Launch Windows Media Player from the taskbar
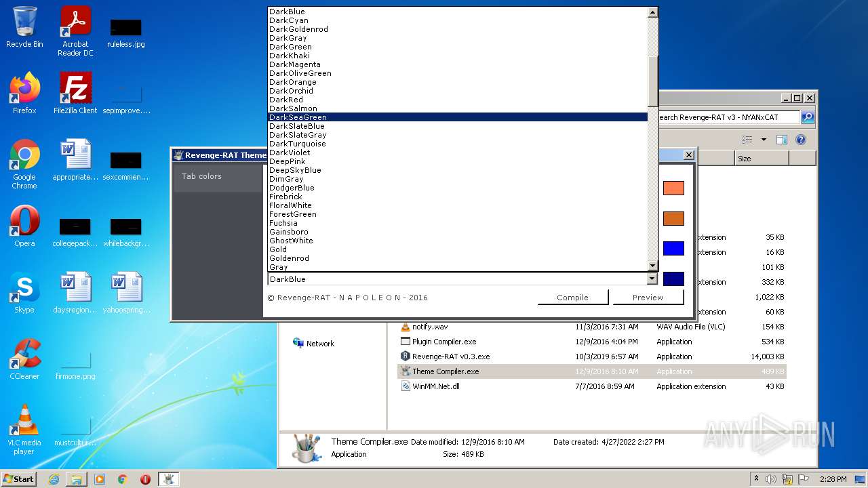 tap(100, 479)
